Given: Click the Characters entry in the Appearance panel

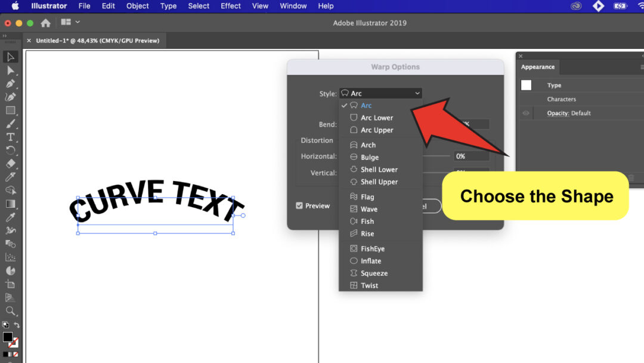Looking at the screenshot, I should 563,99.
